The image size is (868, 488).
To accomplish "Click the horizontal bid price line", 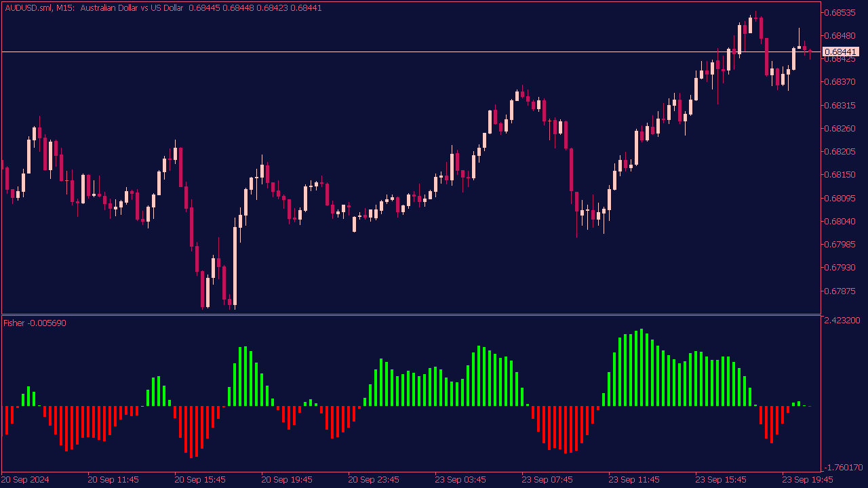I will coord(411,52).
